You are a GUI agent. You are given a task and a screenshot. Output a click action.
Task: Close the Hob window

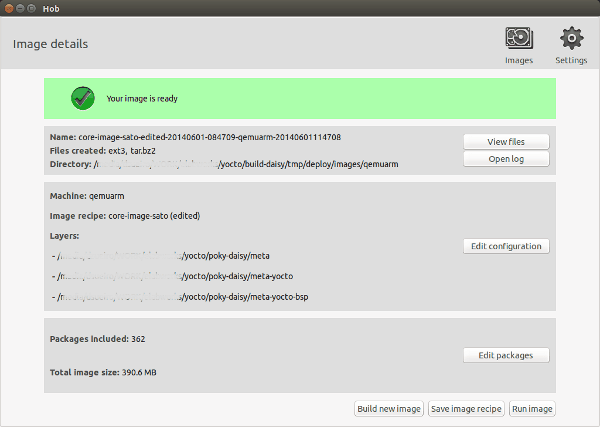click(x=11, y=8)
